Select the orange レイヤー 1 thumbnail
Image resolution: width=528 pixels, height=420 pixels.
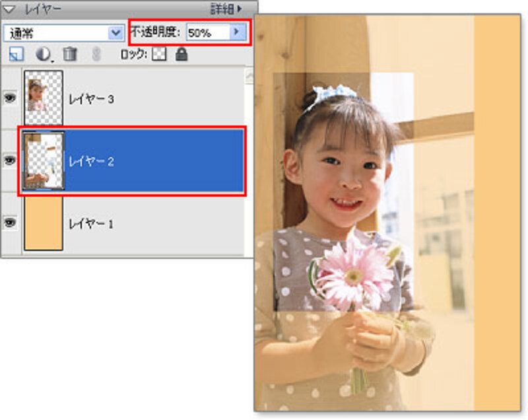(x=44, y=223)
